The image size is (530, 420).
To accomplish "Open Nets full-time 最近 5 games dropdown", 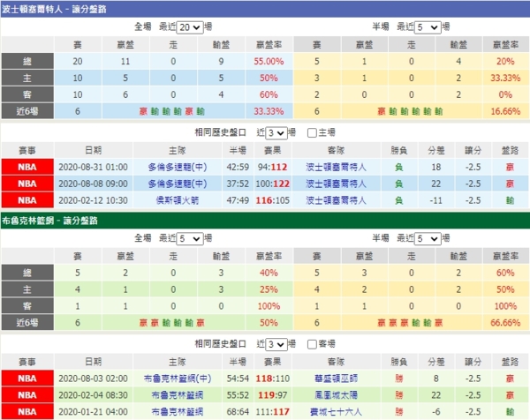I will point(190,239).
